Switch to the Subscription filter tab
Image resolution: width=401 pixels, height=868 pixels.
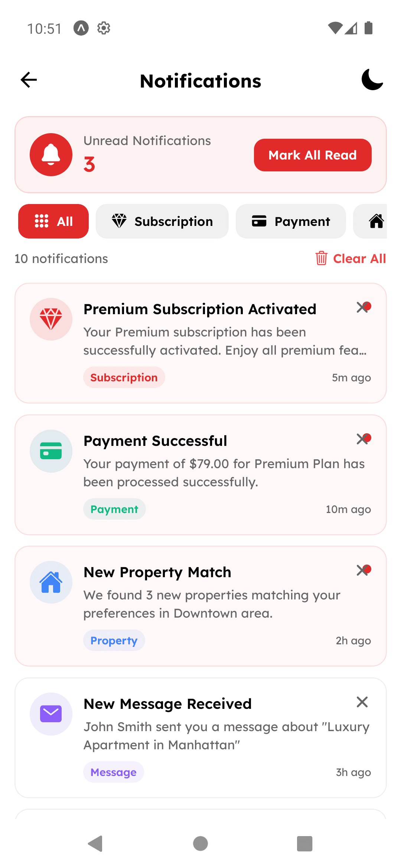pyautogui.click(x=162, y=221)
